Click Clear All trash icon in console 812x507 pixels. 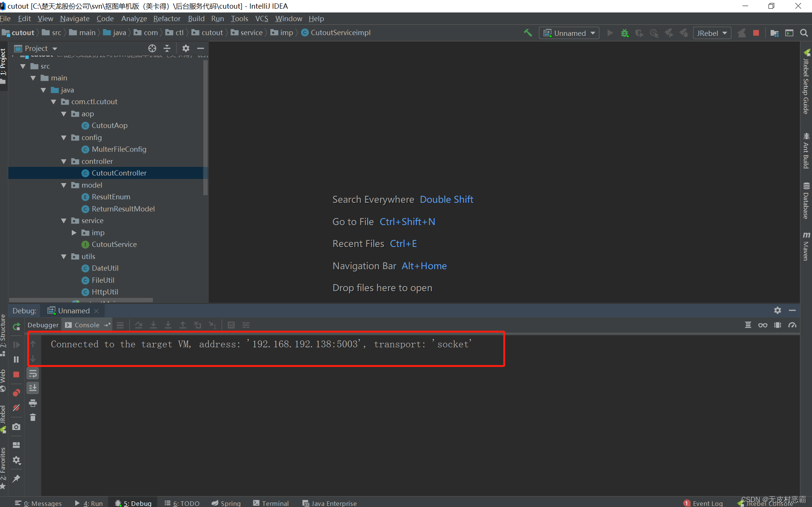click(x=33, y=418)
